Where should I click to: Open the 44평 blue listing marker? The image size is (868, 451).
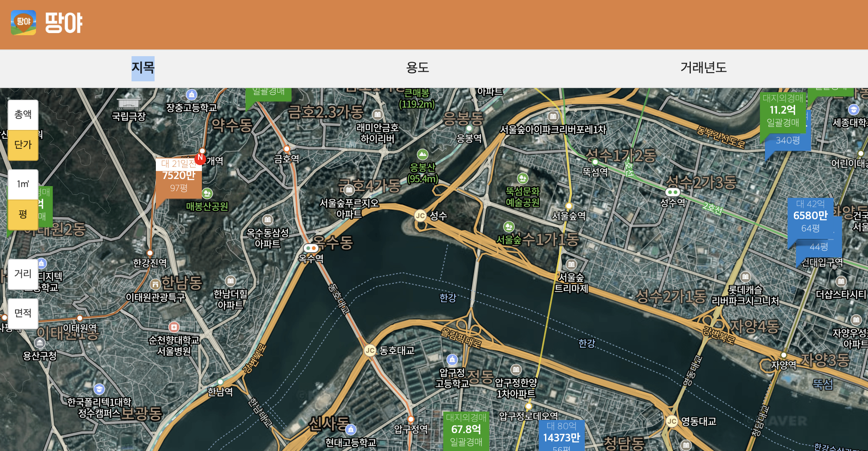click(819, 248)
